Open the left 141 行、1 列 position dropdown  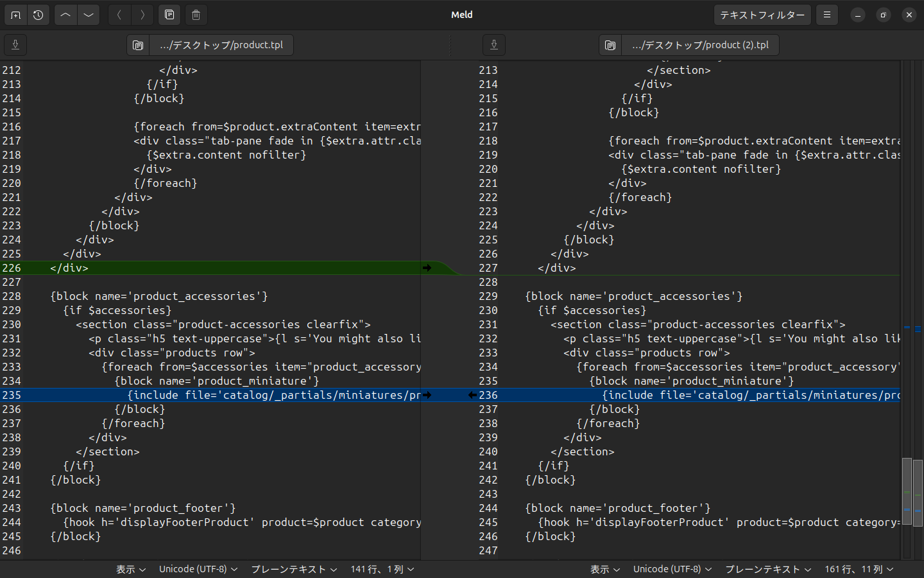pos(382,570)
